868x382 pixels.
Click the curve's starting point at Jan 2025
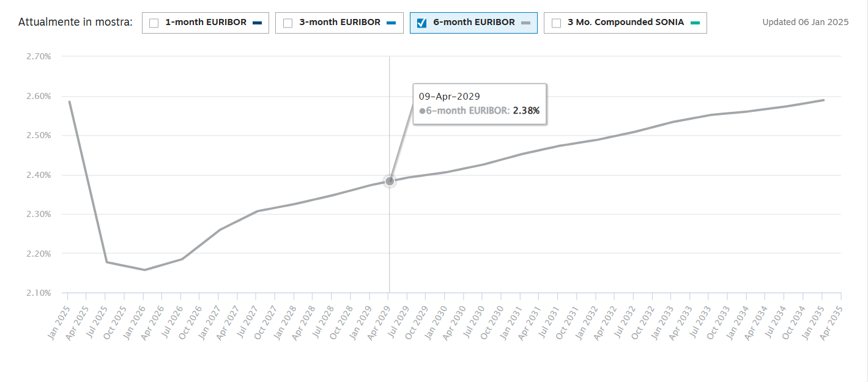click(x=69, y=101)
